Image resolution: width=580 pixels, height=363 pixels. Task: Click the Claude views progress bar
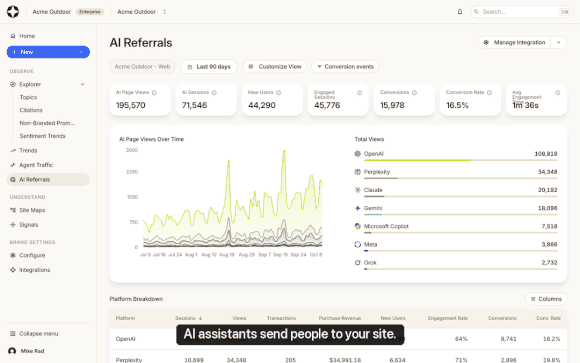[x=461, y=196]
